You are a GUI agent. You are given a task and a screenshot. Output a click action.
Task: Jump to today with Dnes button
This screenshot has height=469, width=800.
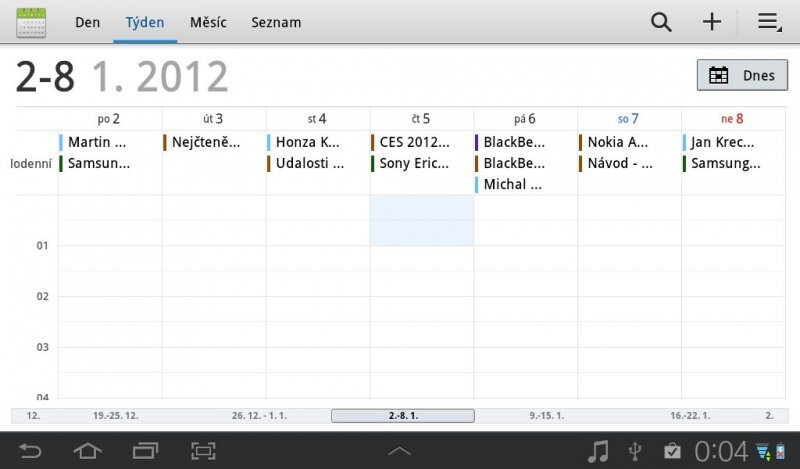pyautogui.click(x=742, y=76)
